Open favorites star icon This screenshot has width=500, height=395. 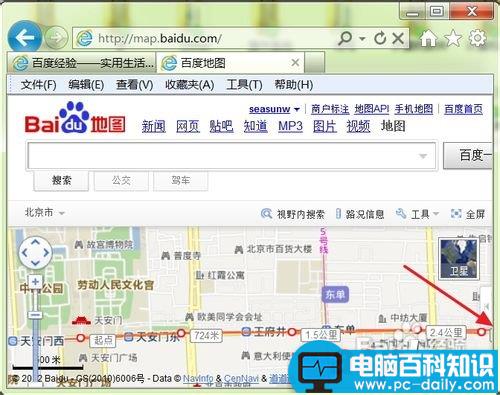click(453, 38)
